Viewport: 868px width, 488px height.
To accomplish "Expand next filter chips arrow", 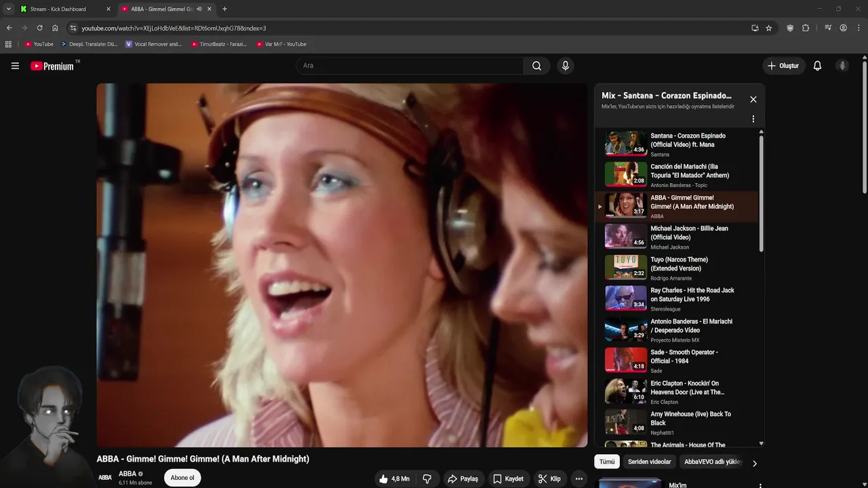I will click(x=755, y=463).
